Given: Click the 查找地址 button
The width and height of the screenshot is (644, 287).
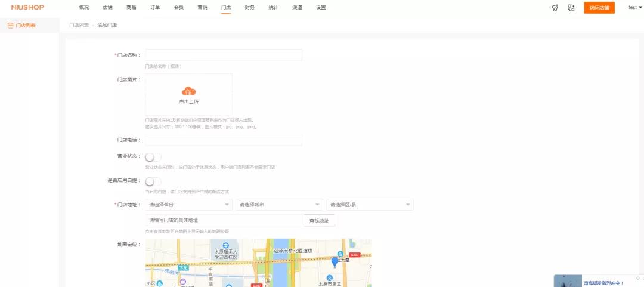Looking at the screenshot, I should coord(319,220).
